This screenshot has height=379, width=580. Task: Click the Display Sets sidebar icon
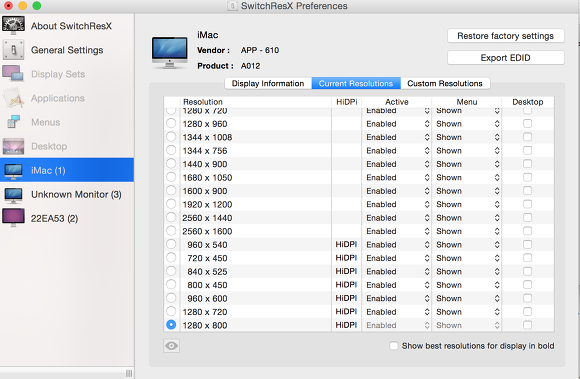pos(13,74)
